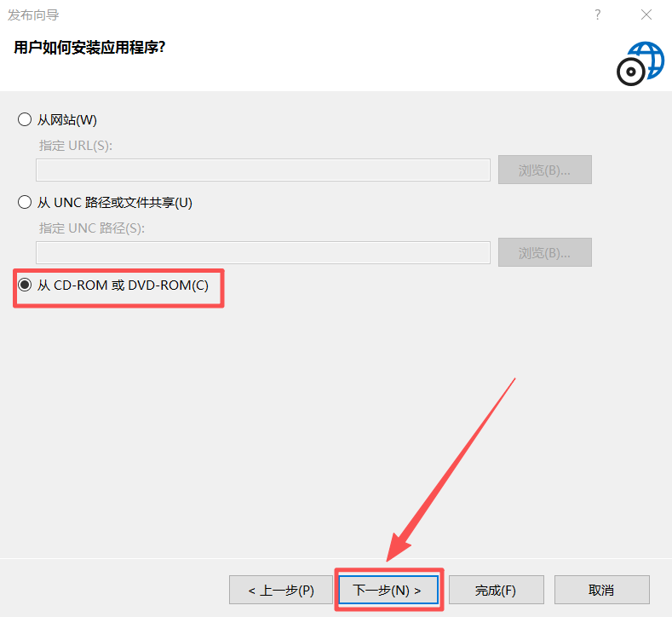The image size is (672, 617).
Task: Click the 用户如何安装应用程序? heading
Action: pos(89,48)
